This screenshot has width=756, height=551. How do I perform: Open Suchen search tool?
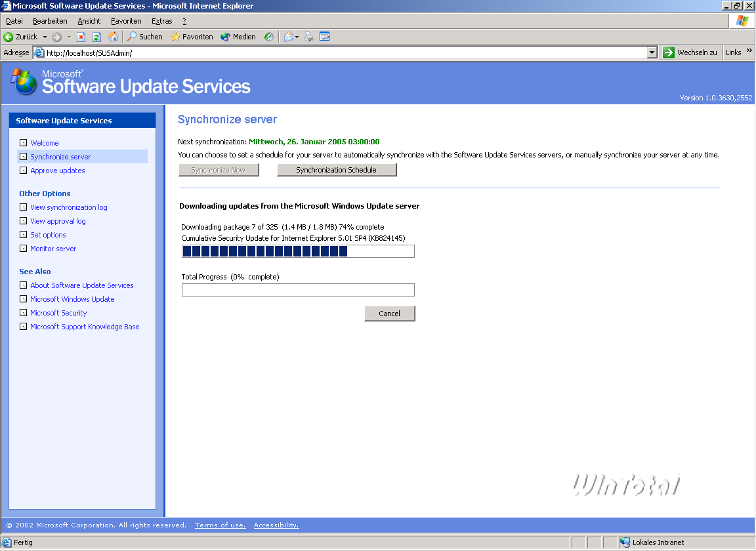pyautogui.click(x=144, y=37)
